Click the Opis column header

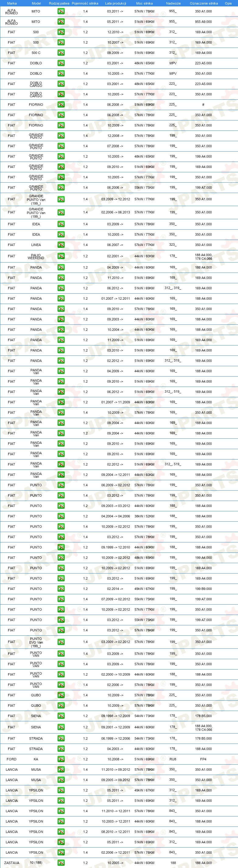coord(228,3)
